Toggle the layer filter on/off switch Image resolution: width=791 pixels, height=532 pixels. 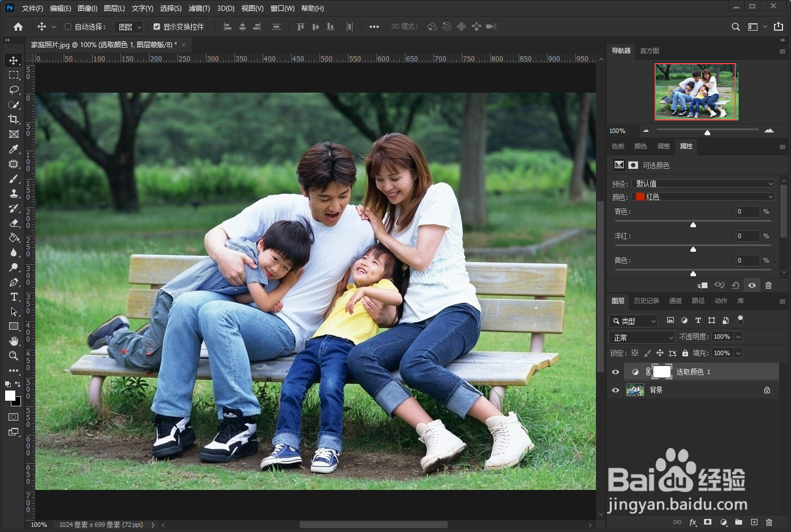[740, 320]
